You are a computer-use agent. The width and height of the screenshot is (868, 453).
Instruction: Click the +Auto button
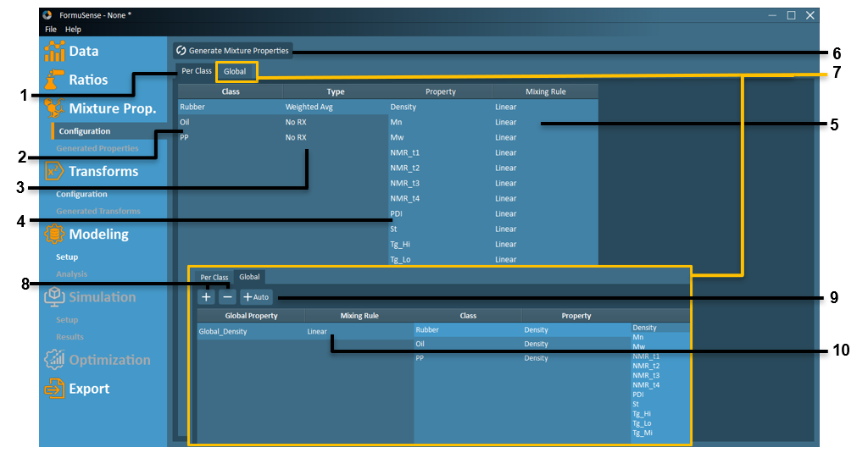point(256,297)
